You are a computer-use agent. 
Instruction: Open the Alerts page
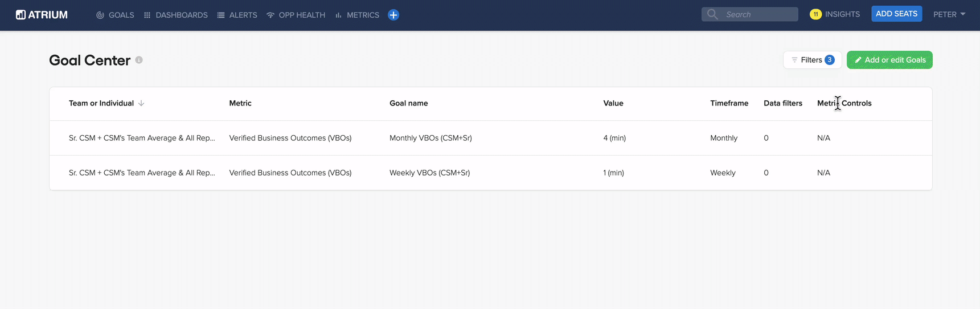click(237, 15)
